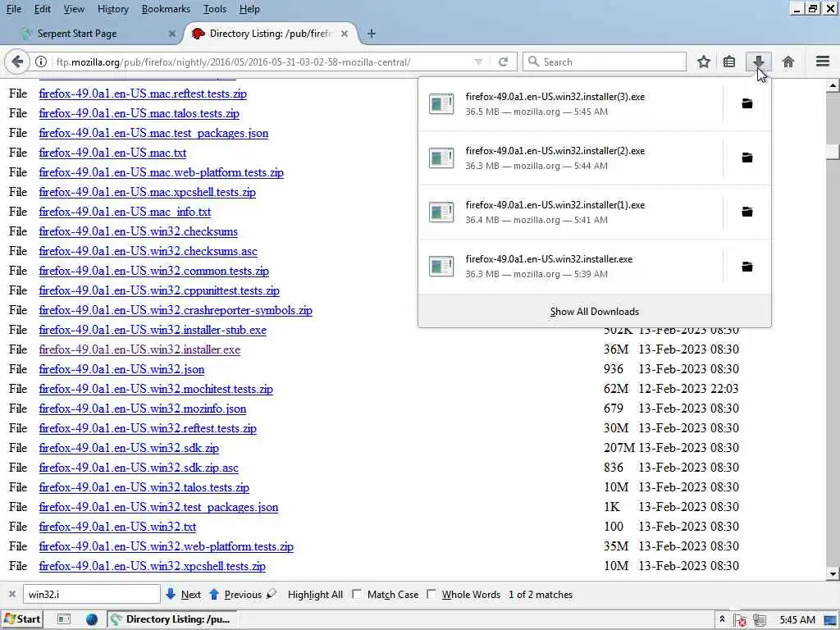The image size is (840, 630).
Task: Toggle the Whole Words checkbox
Action: [431, 594]
